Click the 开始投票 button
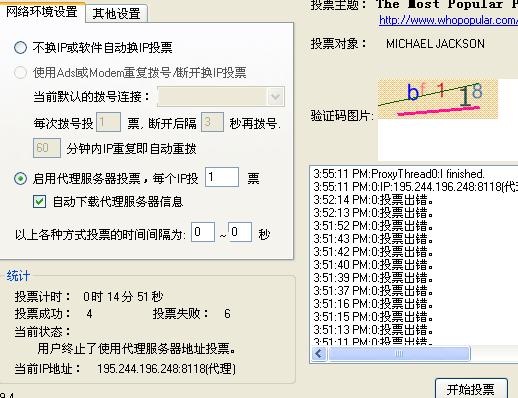 (x=471, y=389)
